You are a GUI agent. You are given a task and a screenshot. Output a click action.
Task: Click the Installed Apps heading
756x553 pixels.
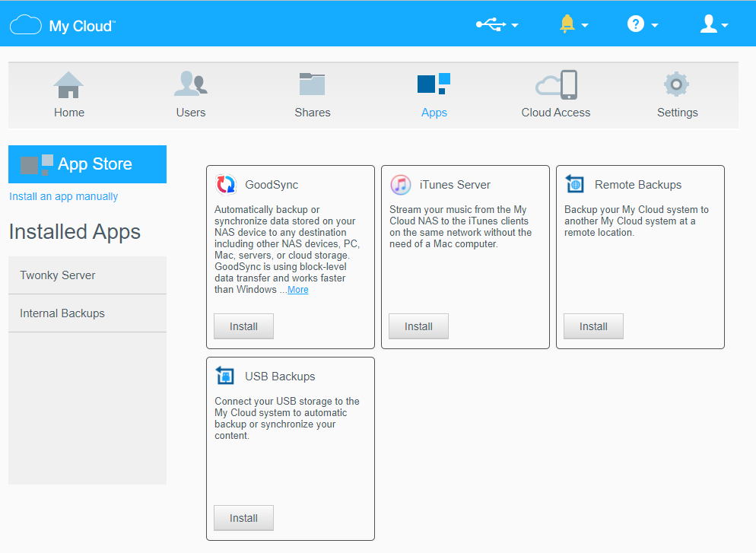[75, 233]
